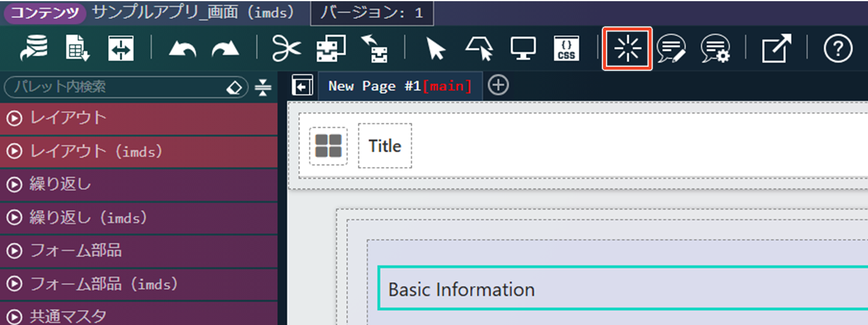Click the Undo arrow icon
This screenshot has height=325, width=868.
(182, 50)
